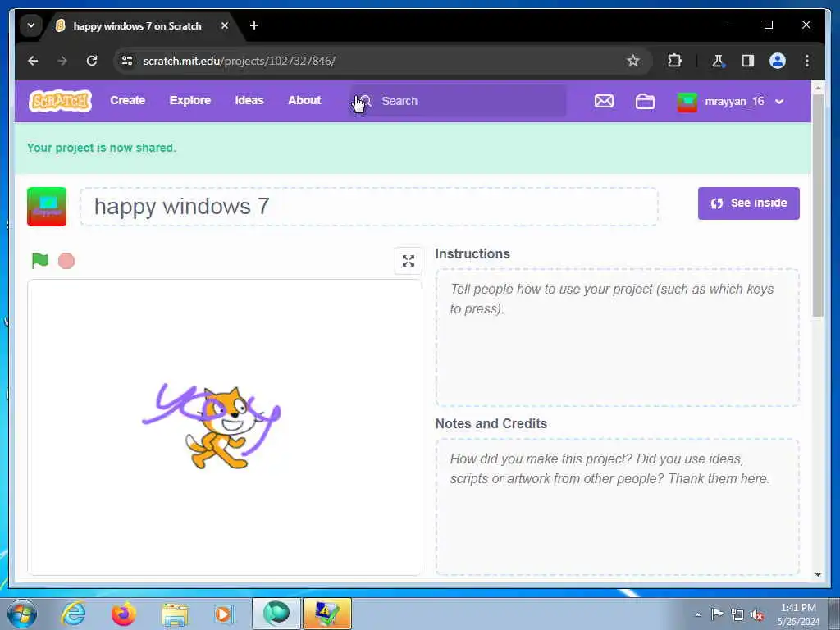Expand the mrayyan_16 account dropdown

tap(779, 101)
